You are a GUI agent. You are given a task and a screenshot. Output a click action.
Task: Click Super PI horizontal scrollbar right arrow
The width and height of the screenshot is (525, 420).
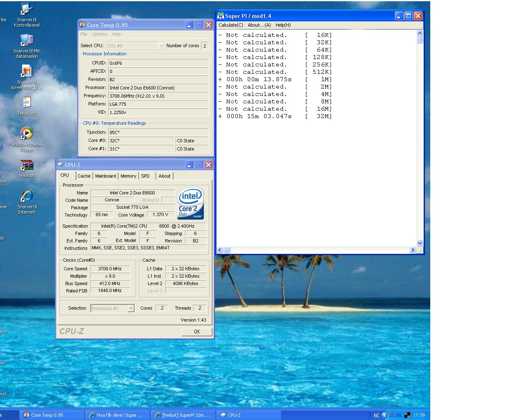[413, 250]
